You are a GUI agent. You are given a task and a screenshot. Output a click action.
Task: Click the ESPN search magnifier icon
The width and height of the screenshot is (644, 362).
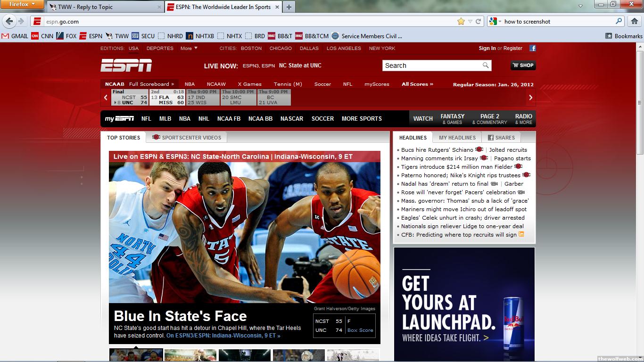(486, 66)
